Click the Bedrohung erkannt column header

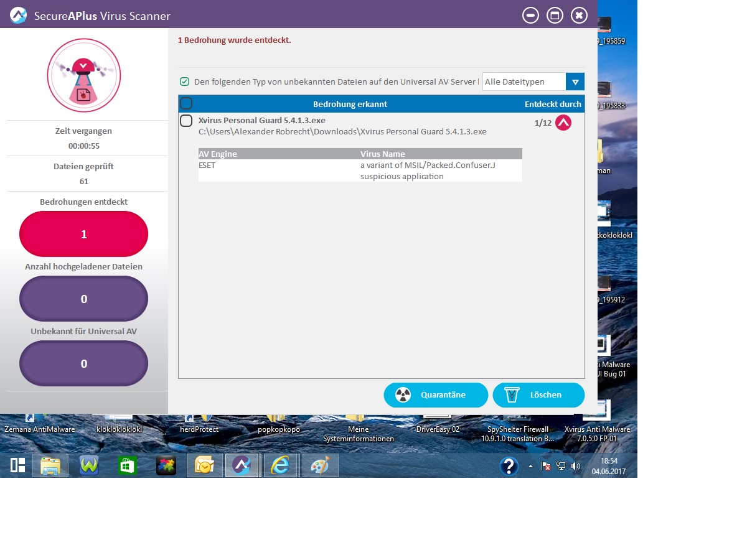tap(350, 104)
